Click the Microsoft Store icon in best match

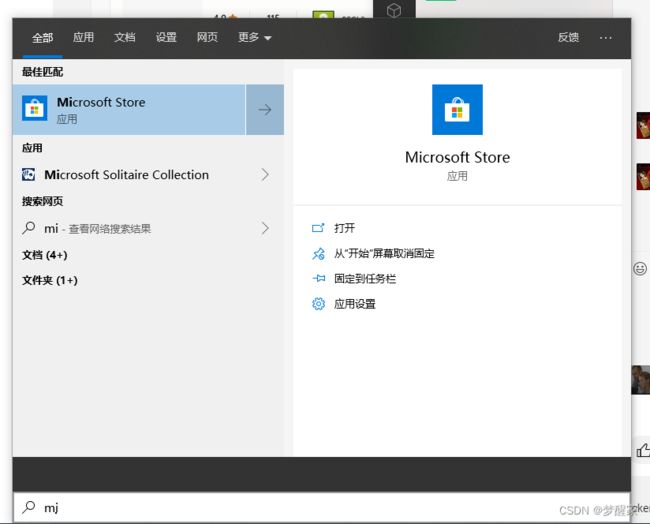click(x=34, y=108)
